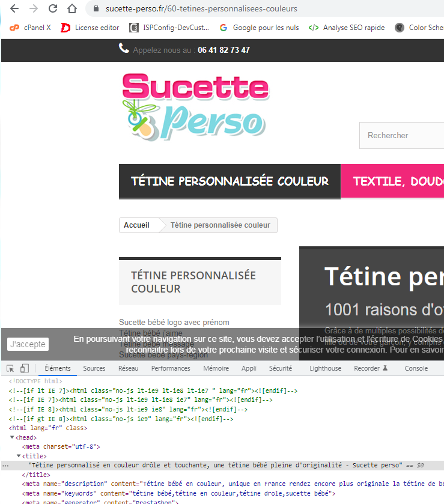This screenshot has width=444, height=504.
Task: Open the Google pour les nuls bookmark
Action: point(259,28)
